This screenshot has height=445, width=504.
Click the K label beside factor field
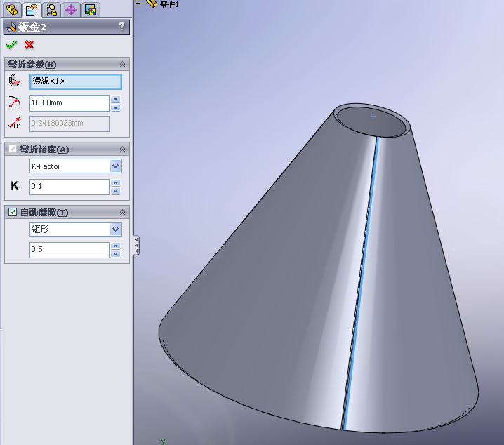[15, 185]
